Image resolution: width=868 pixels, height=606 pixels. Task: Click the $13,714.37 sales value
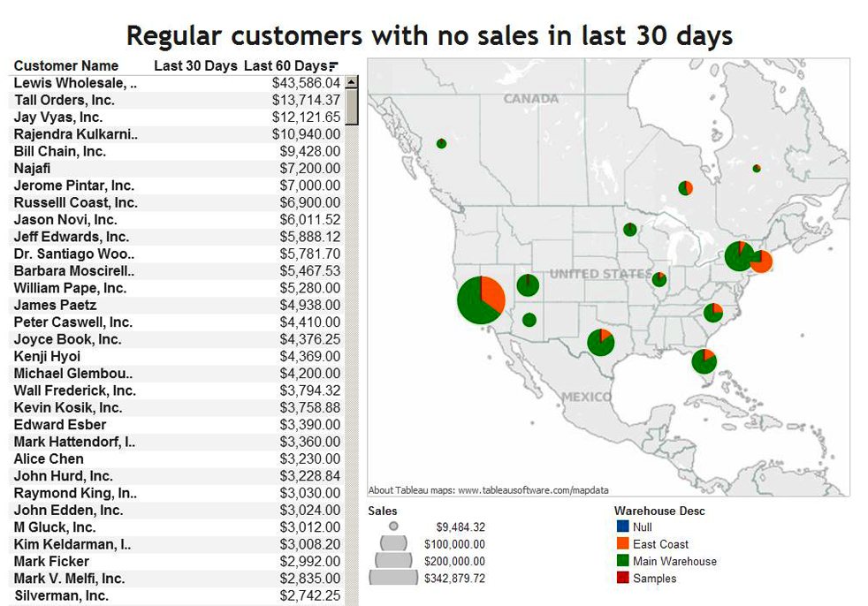[306, 100]
